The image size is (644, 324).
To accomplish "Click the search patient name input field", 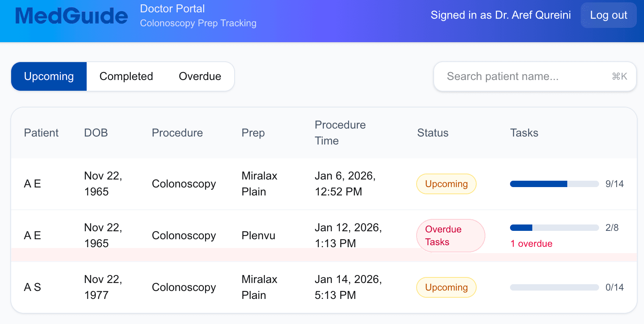I will pyautogui.click(x=517, y=76).
